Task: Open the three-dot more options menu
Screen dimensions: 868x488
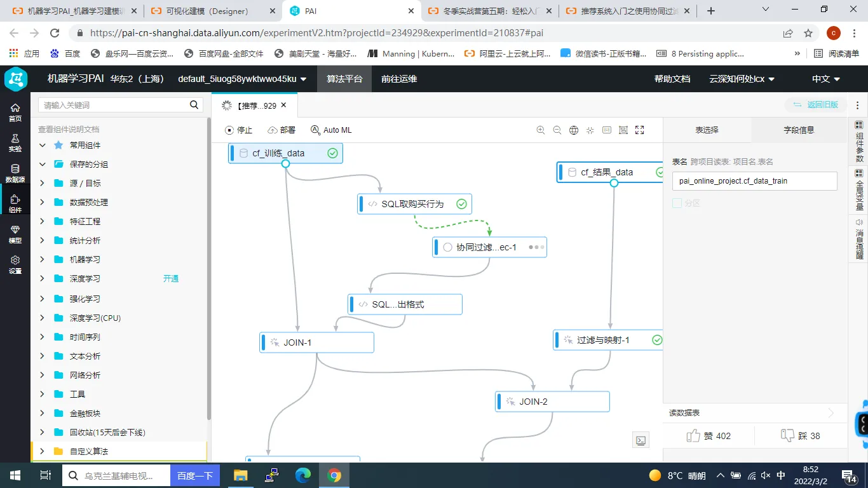Action: click(x=858, y=105)
